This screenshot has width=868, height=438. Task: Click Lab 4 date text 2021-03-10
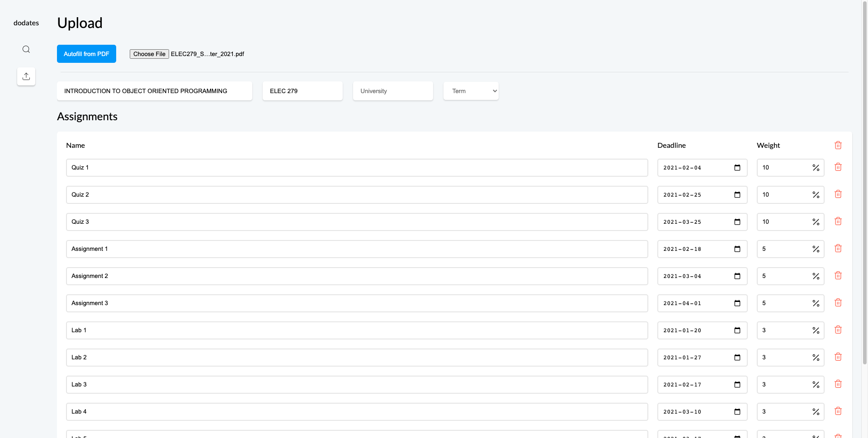coord(682,412)
